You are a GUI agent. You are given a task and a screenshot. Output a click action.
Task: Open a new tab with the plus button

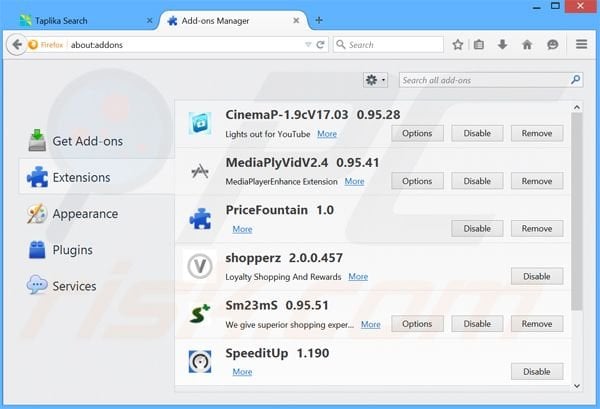319,20
